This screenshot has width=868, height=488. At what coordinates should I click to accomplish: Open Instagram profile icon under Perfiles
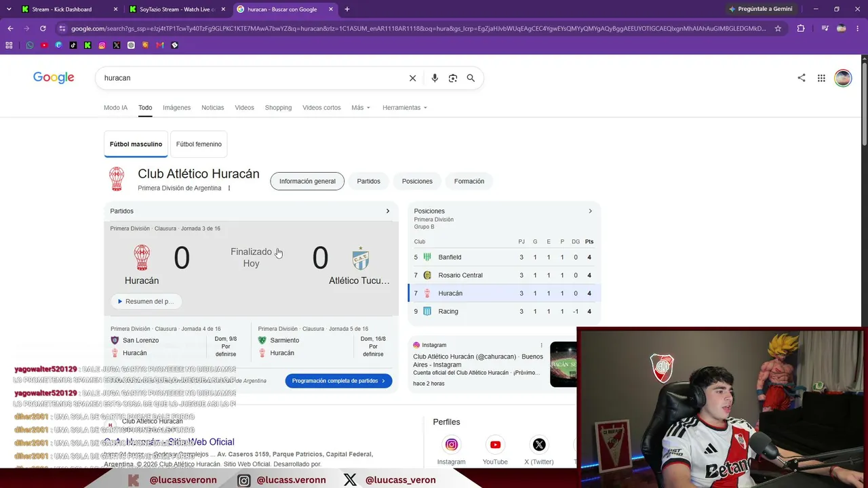(x=452, y=445)
